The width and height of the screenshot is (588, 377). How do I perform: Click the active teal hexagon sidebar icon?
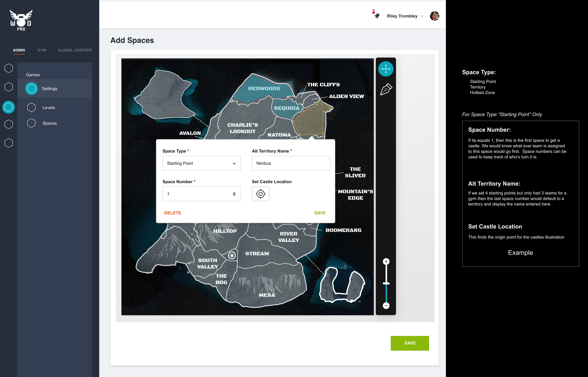pos(8,107)
